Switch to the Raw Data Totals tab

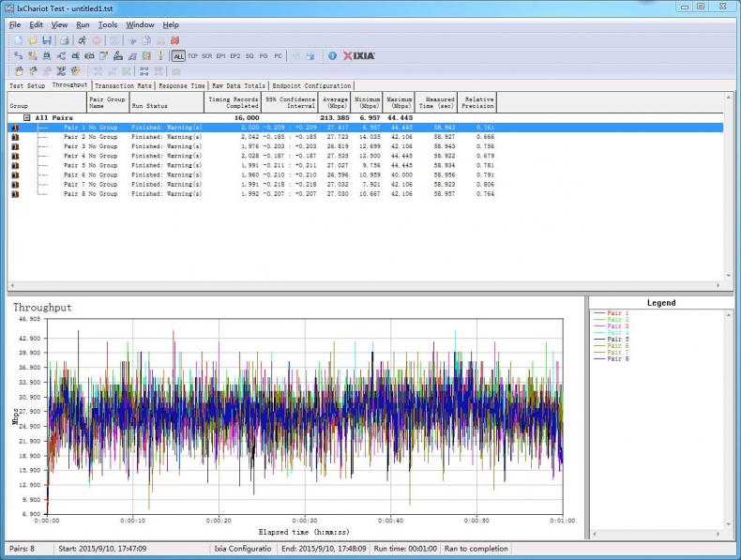pos(238,86)
